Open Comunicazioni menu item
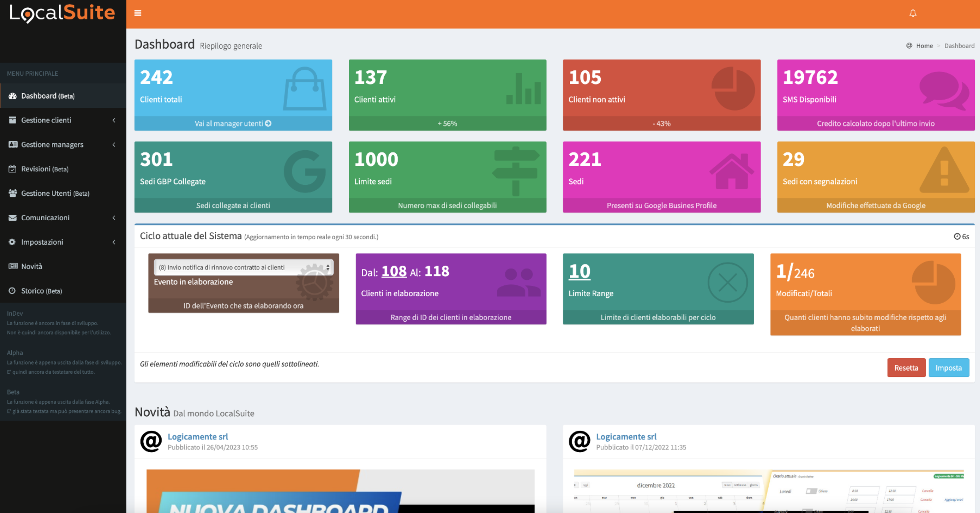This screenshot has height=513, width=980. [x=45, y=218]
